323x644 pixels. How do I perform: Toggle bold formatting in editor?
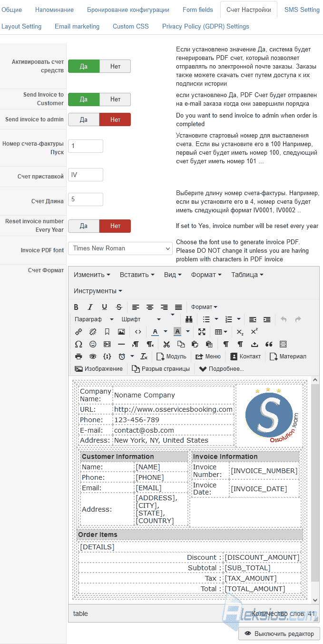tap(76, 307)
